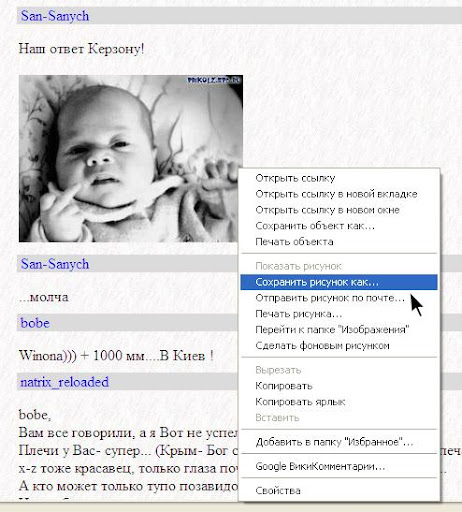Viewport: 462px width, 512px height.
Task: Select 'Открыть ссылку в новой вкладке'
Action: (339, 194)
